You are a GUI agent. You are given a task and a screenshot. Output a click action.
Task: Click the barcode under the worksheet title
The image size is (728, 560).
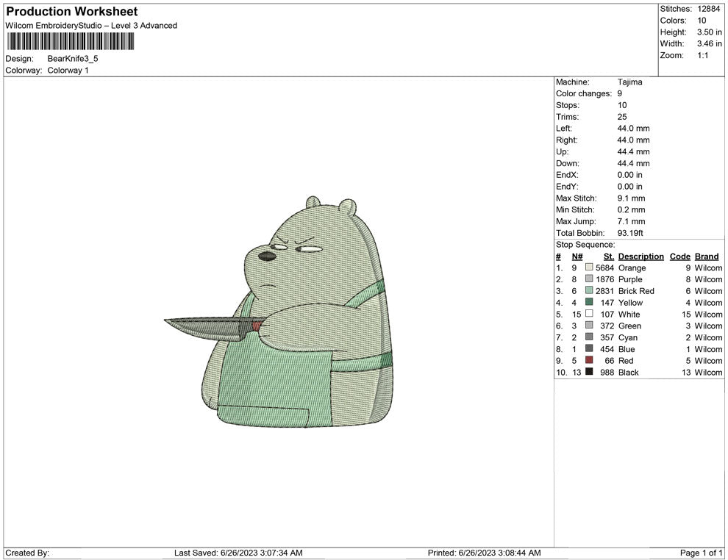71,41
